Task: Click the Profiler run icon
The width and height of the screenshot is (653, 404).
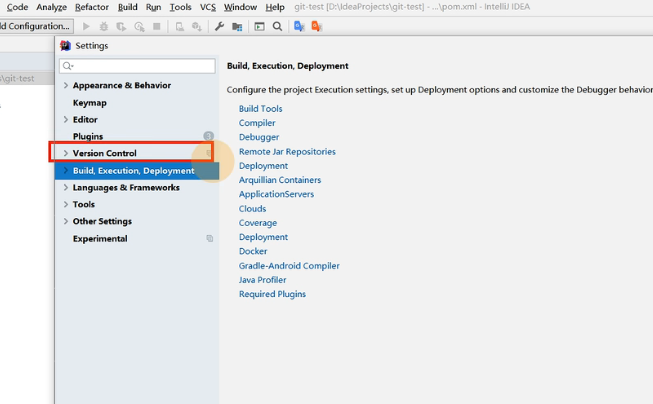Action: 139,27
